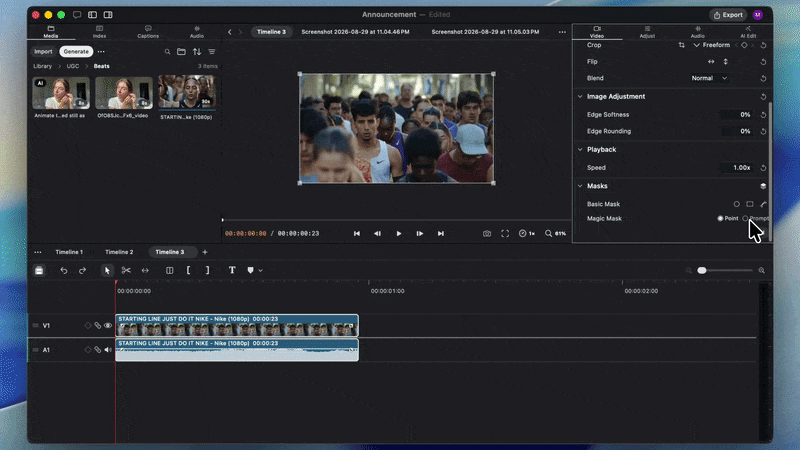Add a text title with T tool
The height and width of the screenshot is (450, 800).
(x=232, y=270)
